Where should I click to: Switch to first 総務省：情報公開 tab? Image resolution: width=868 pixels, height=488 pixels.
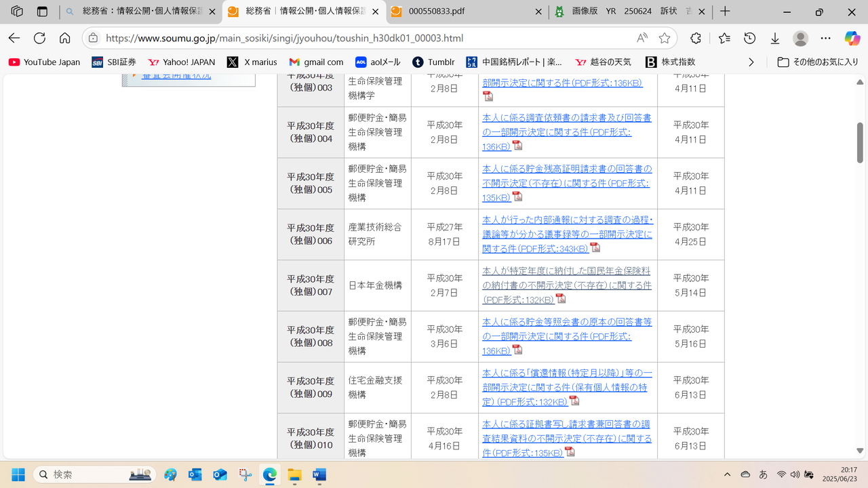142,12
